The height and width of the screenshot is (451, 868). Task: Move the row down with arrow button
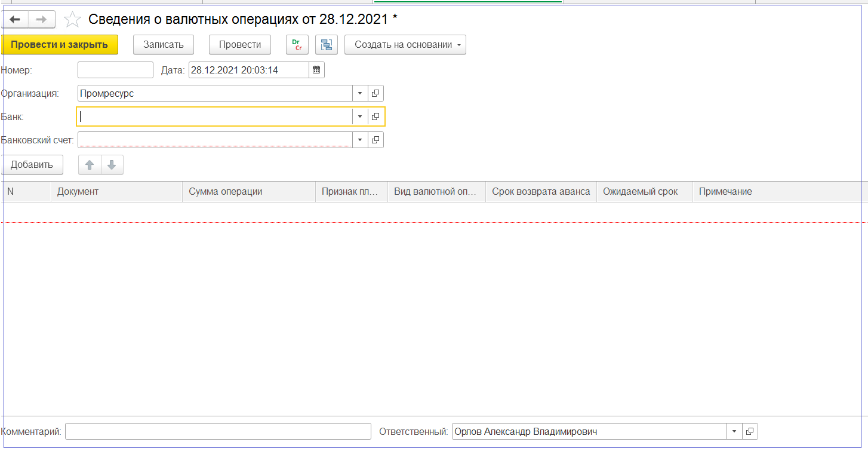point(112,165)
